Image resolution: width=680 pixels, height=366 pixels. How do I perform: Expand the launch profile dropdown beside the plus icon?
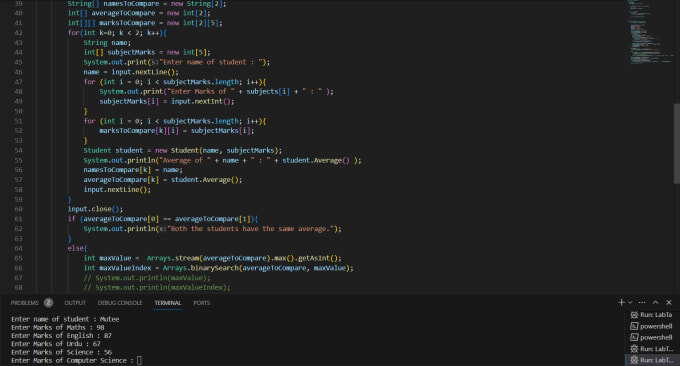[630, 302]
